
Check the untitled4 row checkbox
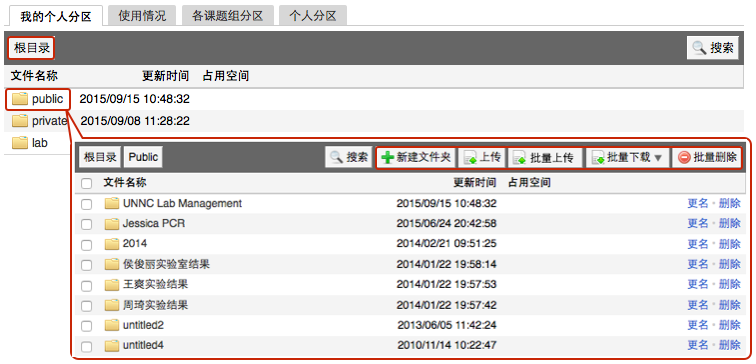(x=86, y=347)
